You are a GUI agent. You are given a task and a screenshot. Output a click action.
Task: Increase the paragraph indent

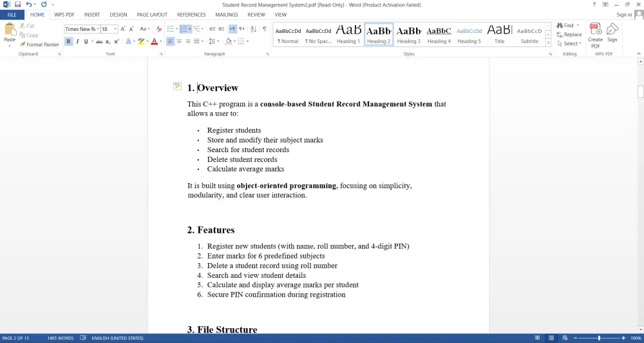pyautogui.click(x=221, y=29)
